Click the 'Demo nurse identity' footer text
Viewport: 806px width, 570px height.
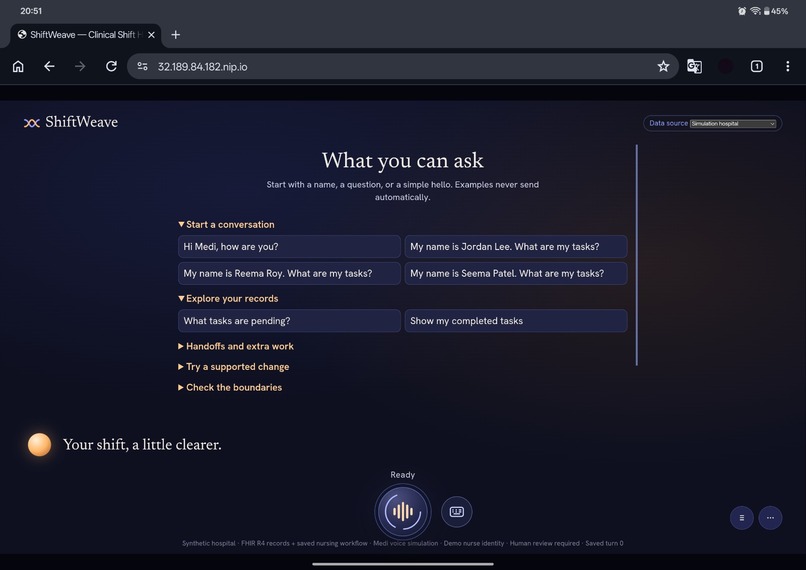pyautogui.click(x=473, y=543)
